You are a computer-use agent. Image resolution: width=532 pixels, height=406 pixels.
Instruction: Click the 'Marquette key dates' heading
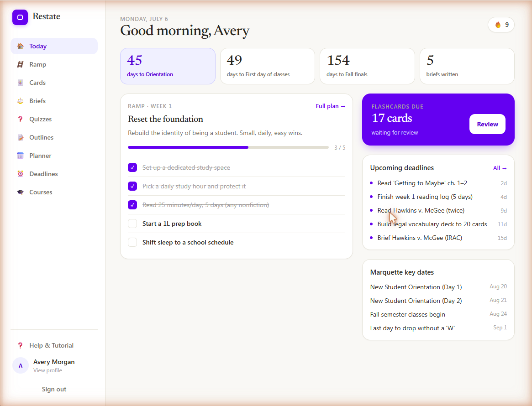click(402, 272)
